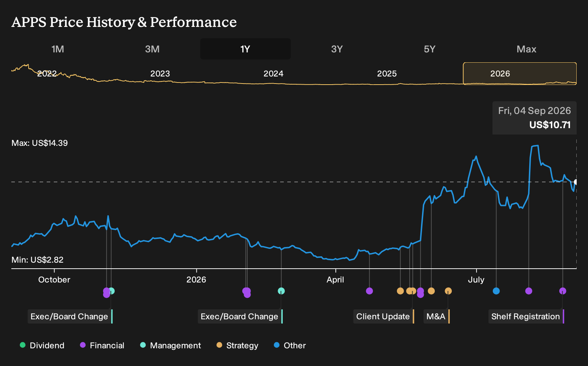This screenshot has height=366, width=588.
Task: Click the orange marker left of M&A marker
Action: click(x=431, y=291)
